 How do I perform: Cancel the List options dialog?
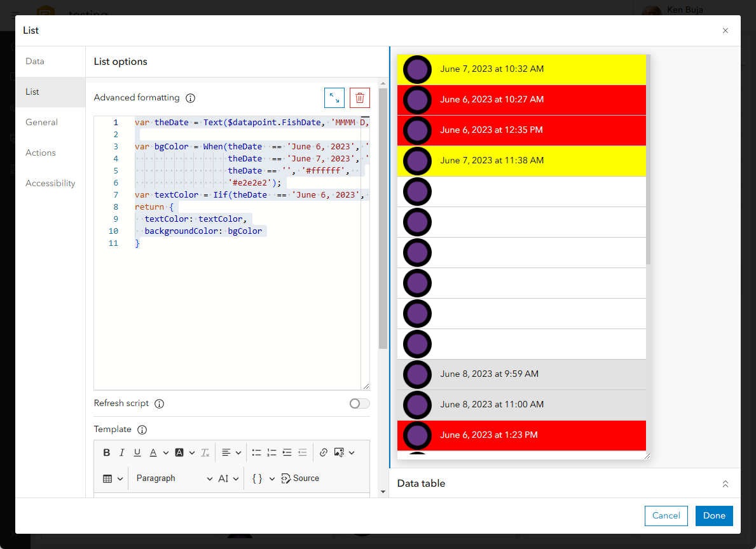point(666,516)
